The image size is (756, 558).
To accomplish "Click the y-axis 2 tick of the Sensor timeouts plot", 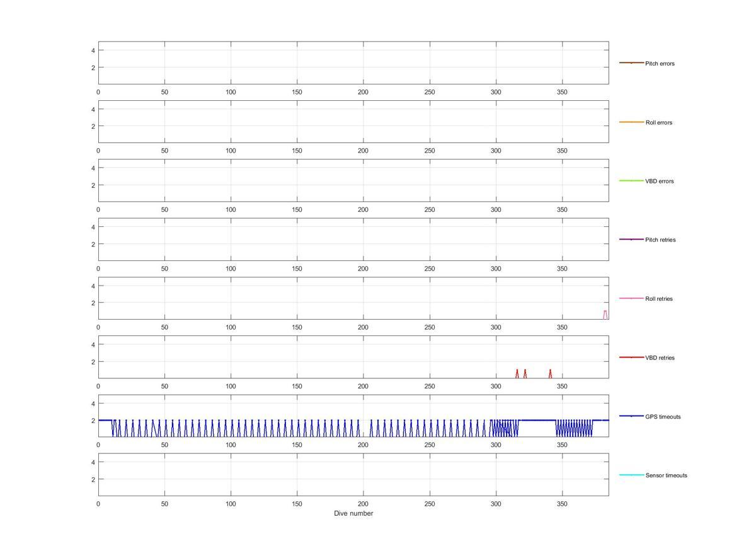I will [x=93, y=479].
